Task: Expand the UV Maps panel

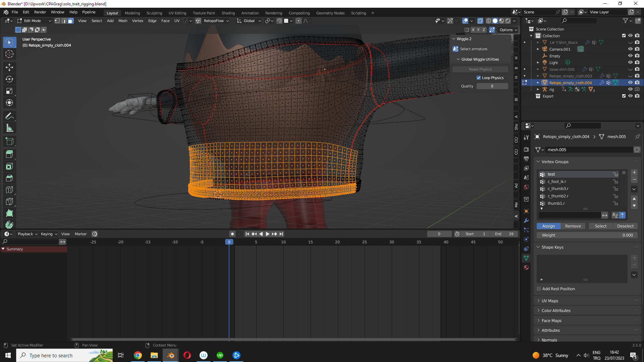Action: 550,301
